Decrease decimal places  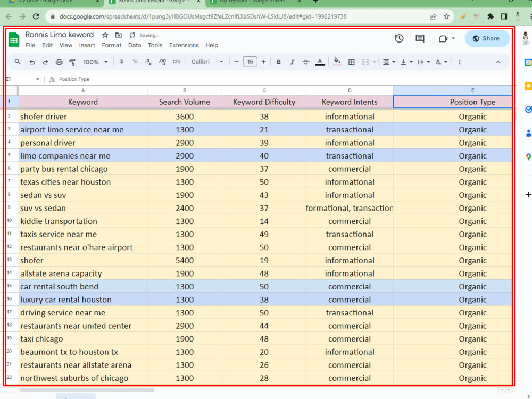click(148, 62)
